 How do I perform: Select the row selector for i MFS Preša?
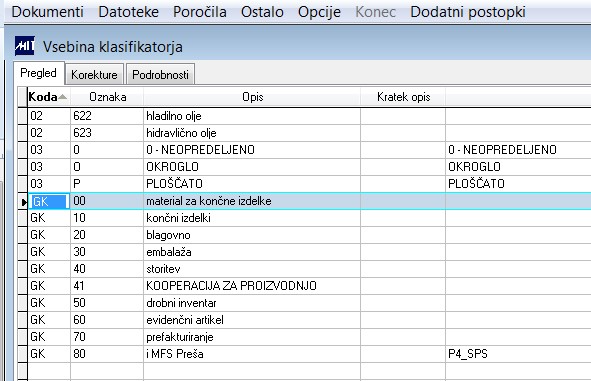pyautogui.click(x=23, y=354)
